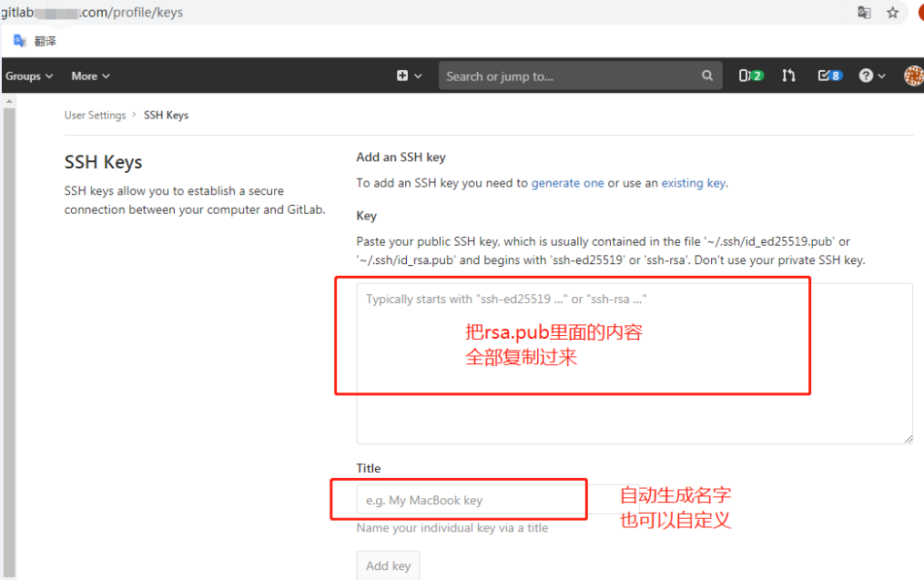Screen dimensions: 924x580
Task: Bookmark this page with the star icon
Action: (892, 13)
